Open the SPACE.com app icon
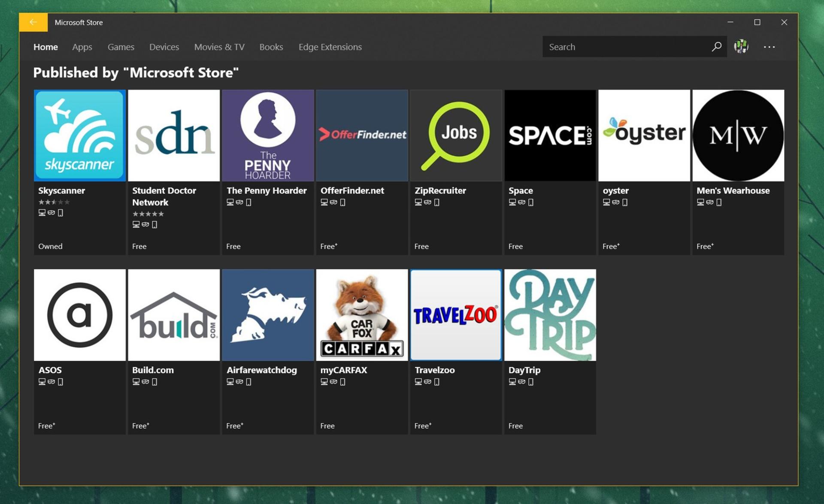 coord(550,135)
